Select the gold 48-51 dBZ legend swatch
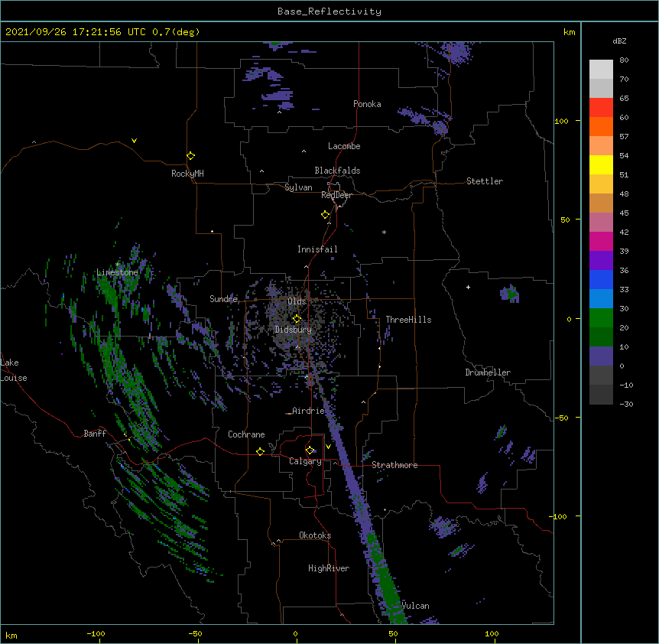Screen dimensions: 659x644 click(x=601, y=184)
